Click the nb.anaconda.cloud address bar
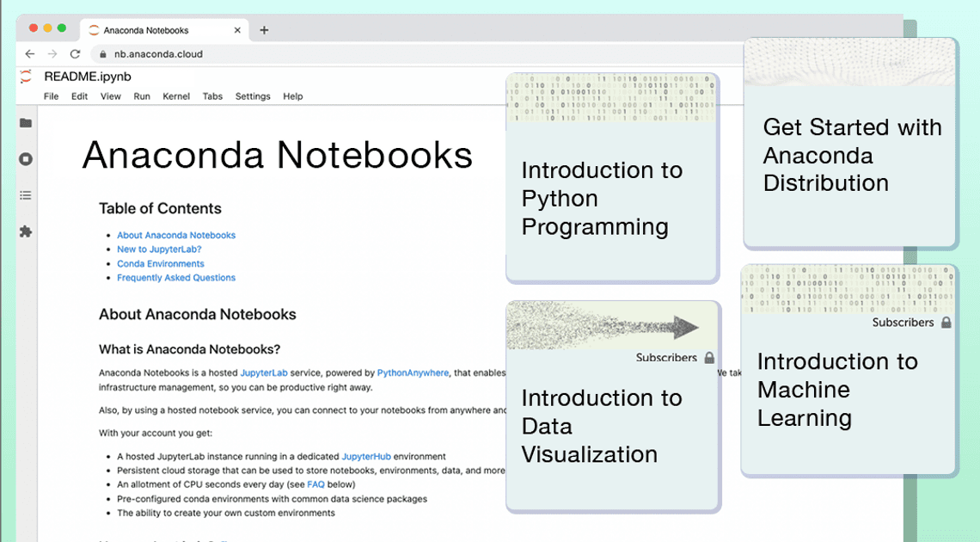The width and height of the screenshot is (980, 542). pos(159,53)
